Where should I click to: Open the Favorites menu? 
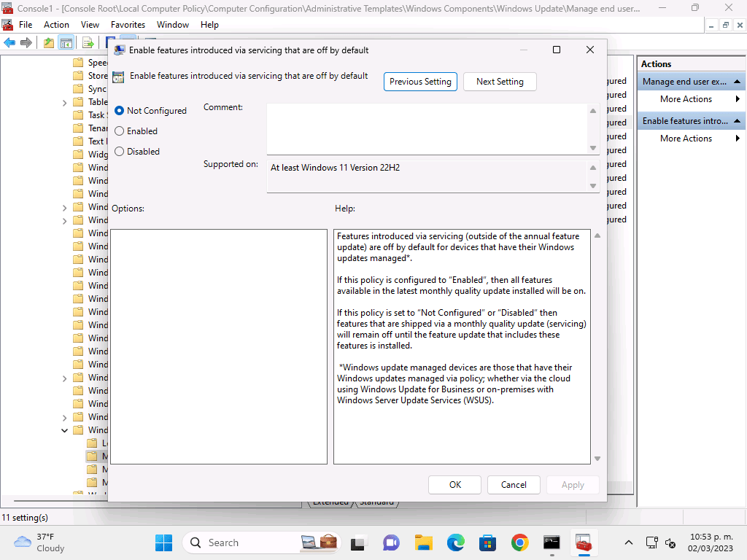[128, 24]
